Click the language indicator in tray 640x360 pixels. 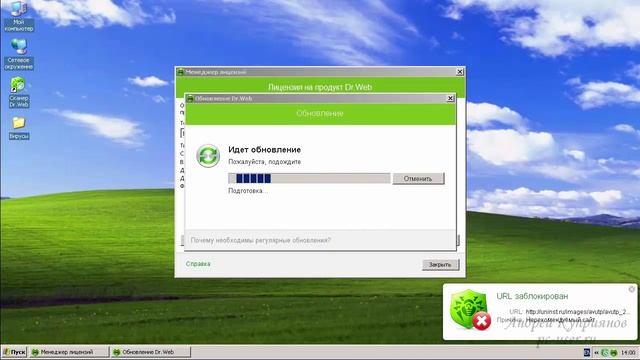(x=587, y=352)
